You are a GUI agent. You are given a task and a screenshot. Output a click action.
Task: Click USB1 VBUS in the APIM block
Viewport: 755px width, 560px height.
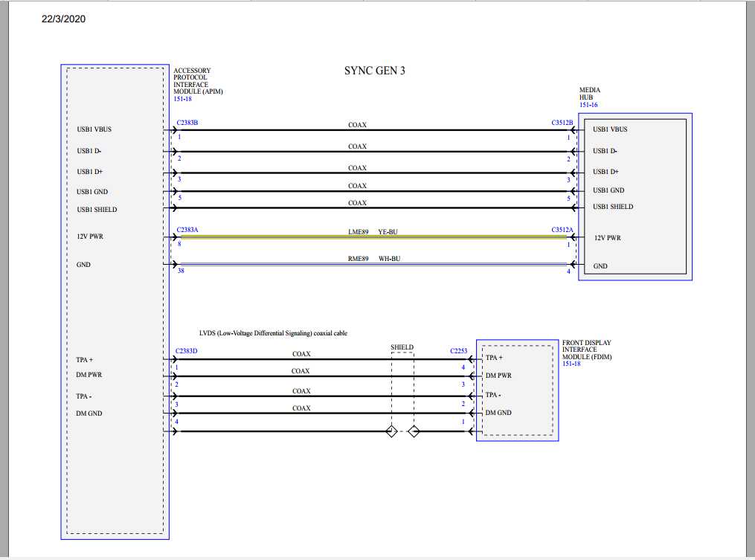point(94,129)
